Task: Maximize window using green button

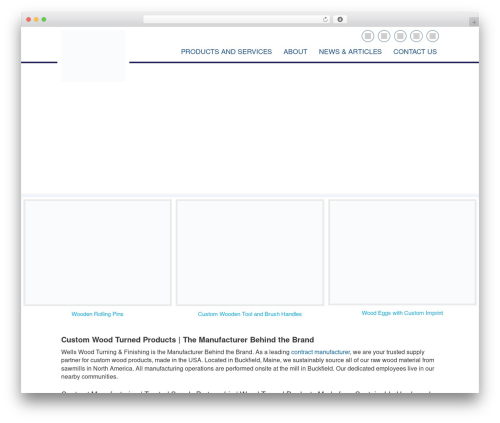Action: coord(44,19)
